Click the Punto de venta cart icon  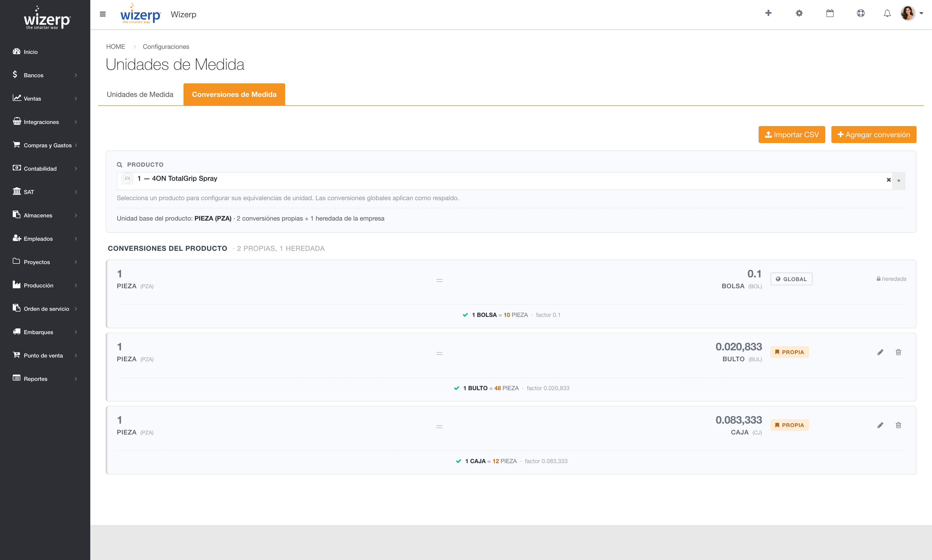(x=16, y=355)
